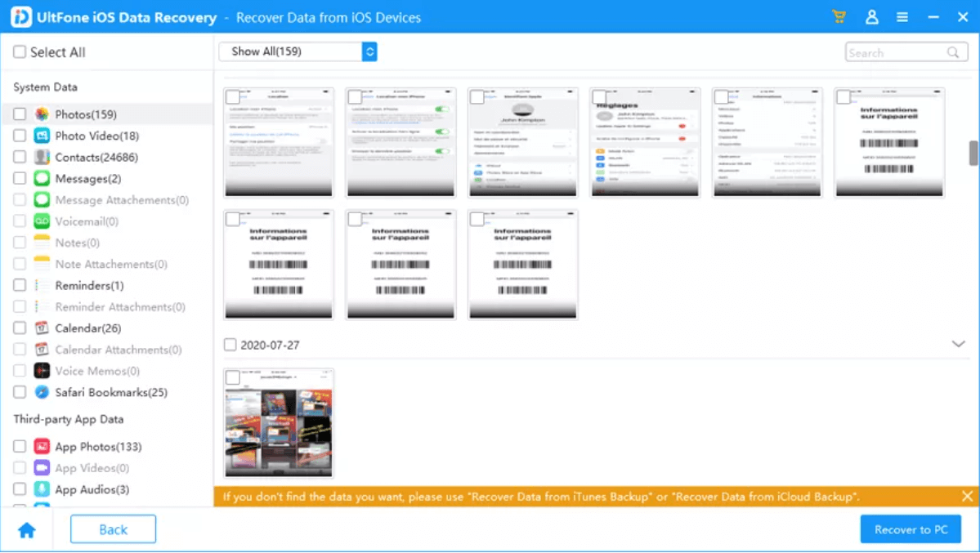Check the Select All checkbox
This screenshot has width=980, height=553.
18,51
